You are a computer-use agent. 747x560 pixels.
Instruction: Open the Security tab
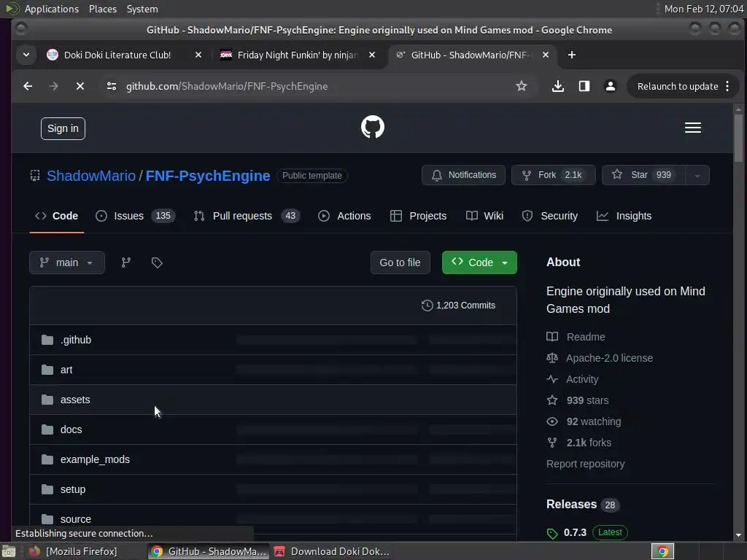(550, 216)
